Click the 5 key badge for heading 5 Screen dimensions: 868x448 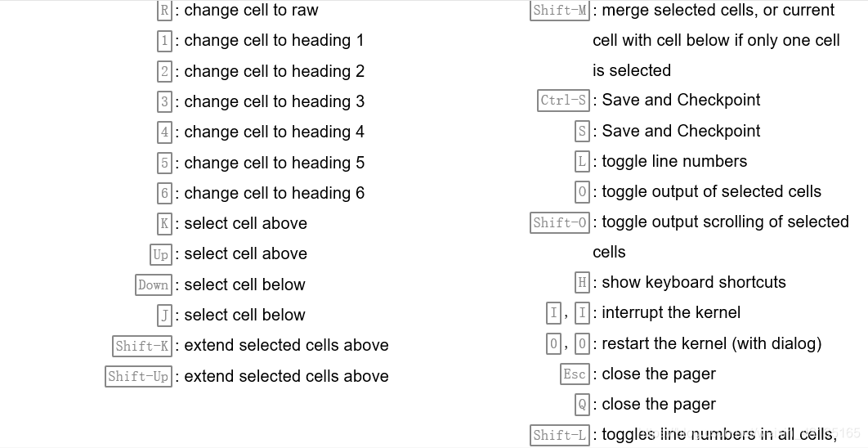(x=164, y=163)
